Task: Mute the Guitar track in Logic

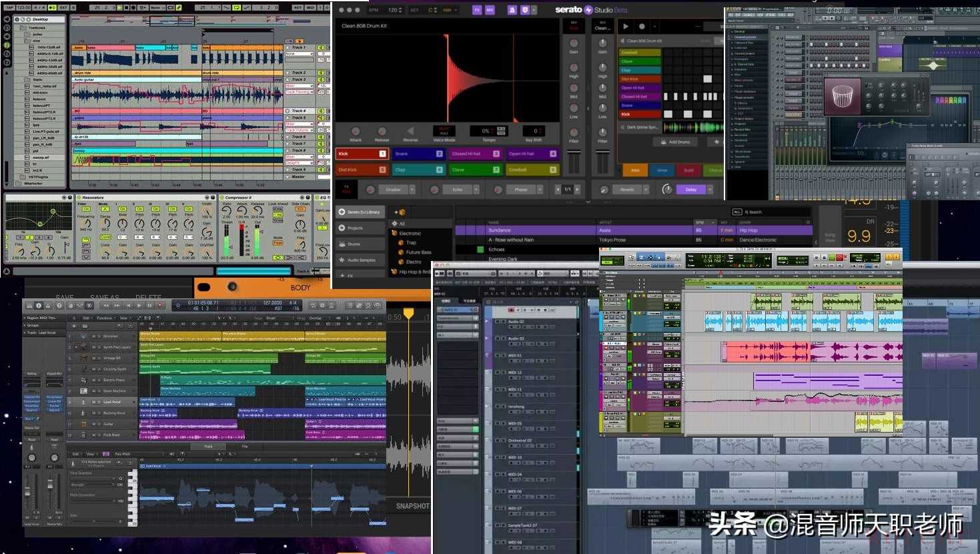Action: click(x=93, y=424)
